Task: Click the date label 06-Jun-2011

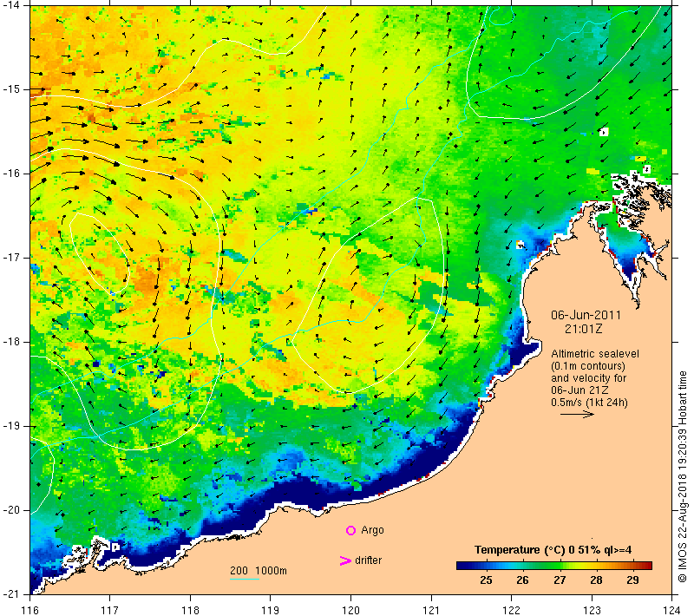Action: (x=586, y=315)
